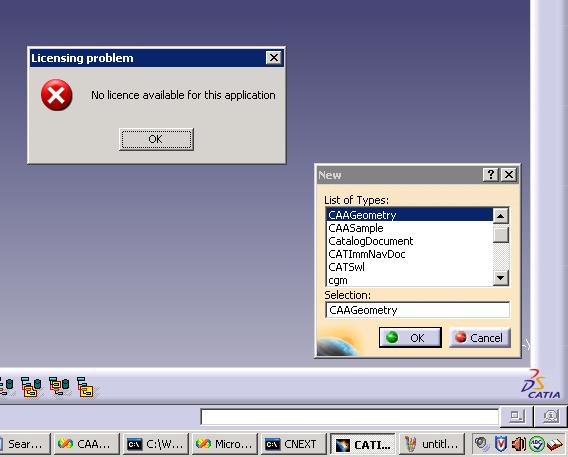The image size is (568, 457).
Task: Click the help question mark in the New dialog
Action: coord(491,175)
